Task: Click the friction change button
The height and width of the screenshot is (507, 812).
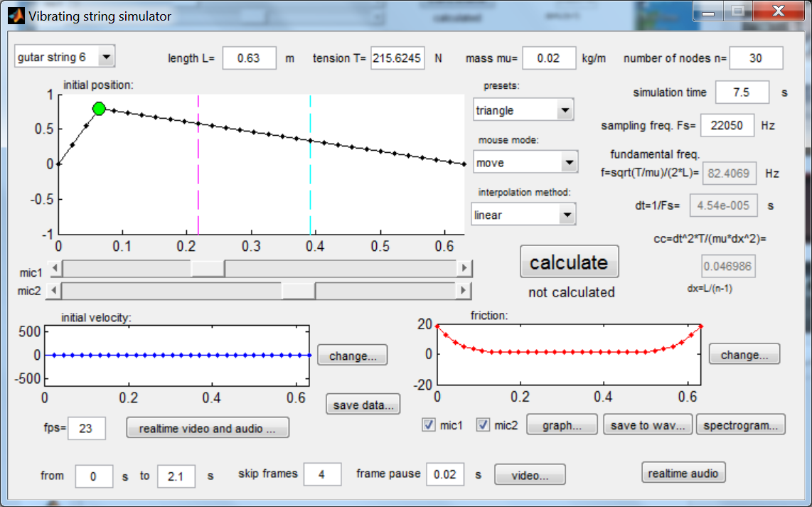Action: coord(744,355)
